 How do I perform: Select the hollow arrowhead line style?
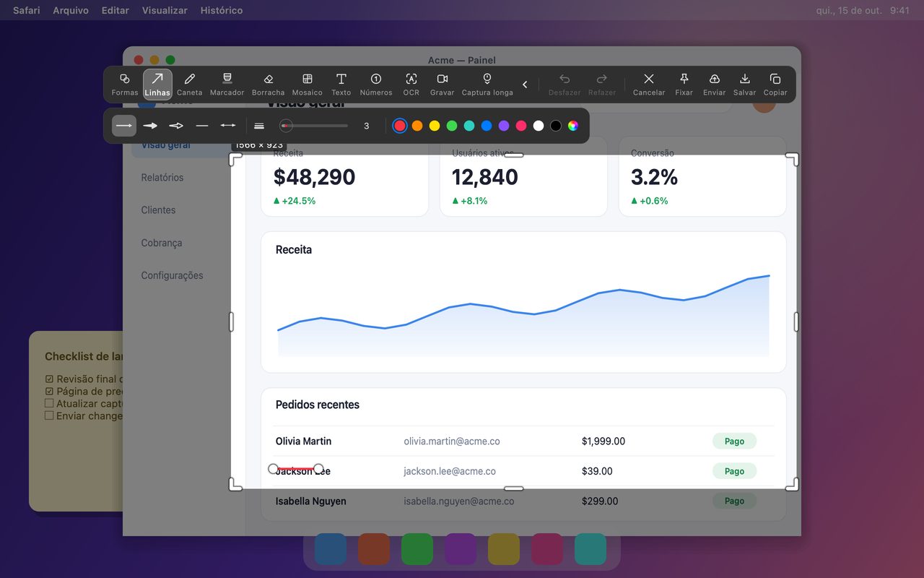176,126
